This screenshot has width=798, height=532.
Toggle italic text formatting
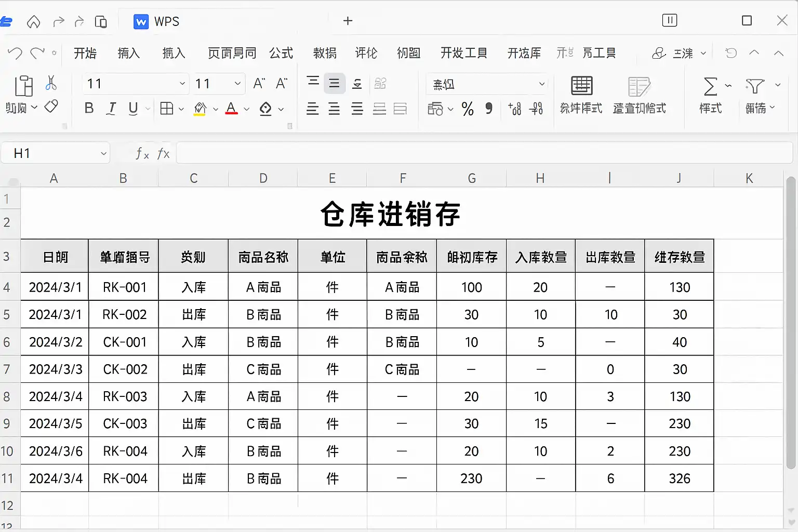tap(111, 109)
